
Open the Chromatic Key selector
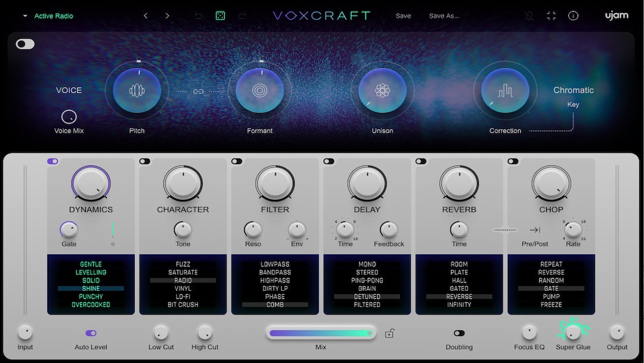573,90
